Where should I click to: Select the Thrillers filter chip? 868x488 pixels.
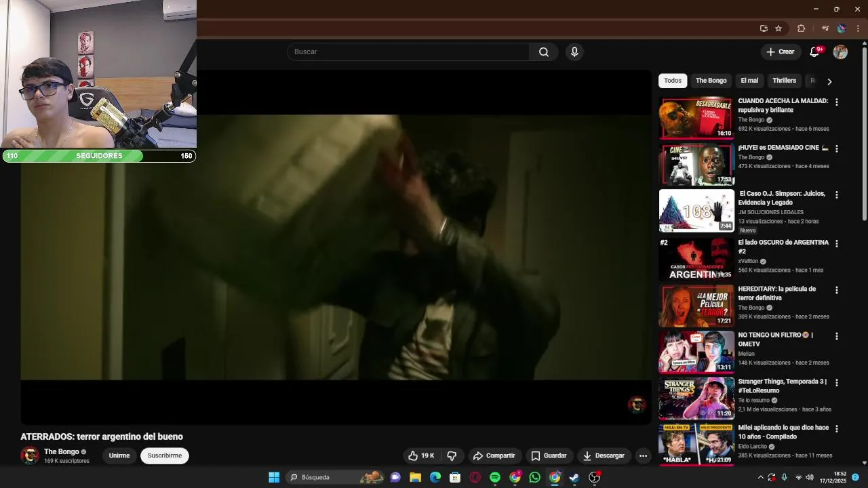coord(784,81)
